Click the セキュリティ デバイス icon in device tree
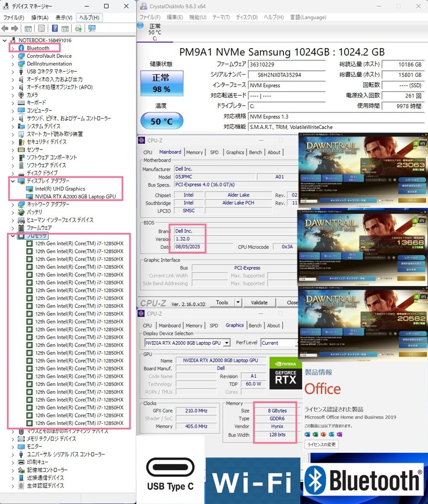The height and width of the screenshot is (504, 428). 21,142
